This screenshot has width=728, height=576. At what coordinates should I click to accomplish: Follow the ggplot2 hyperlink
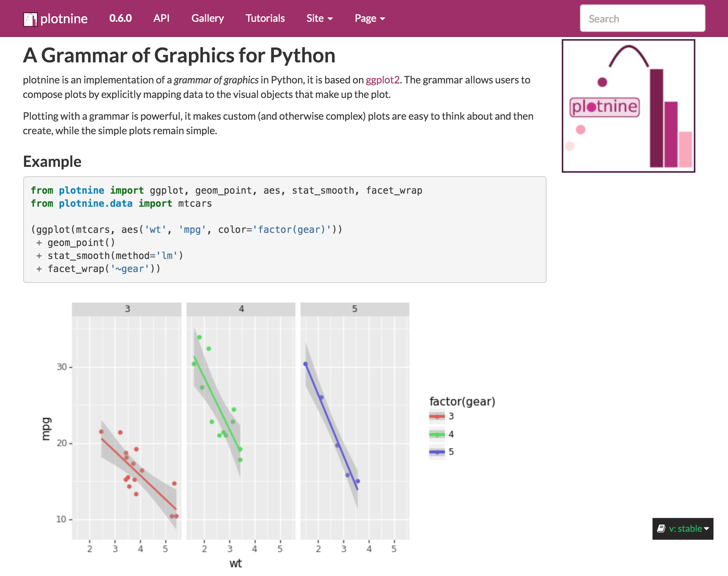tap(382, 80)
